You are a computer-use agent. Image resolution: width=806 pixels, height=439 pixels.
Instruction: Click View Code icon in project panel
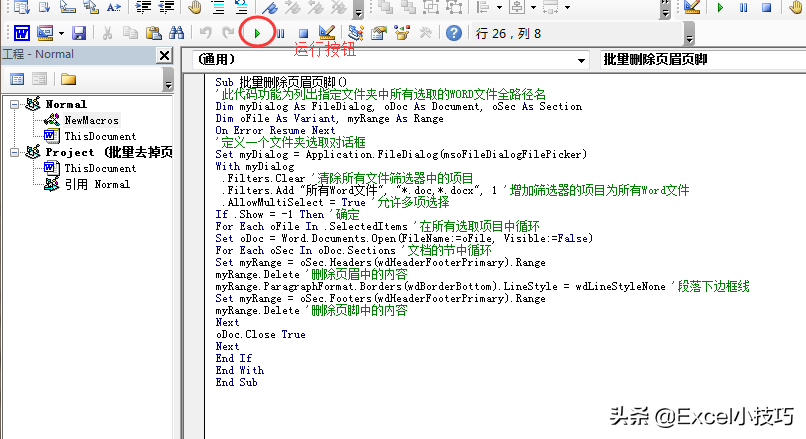16,79
